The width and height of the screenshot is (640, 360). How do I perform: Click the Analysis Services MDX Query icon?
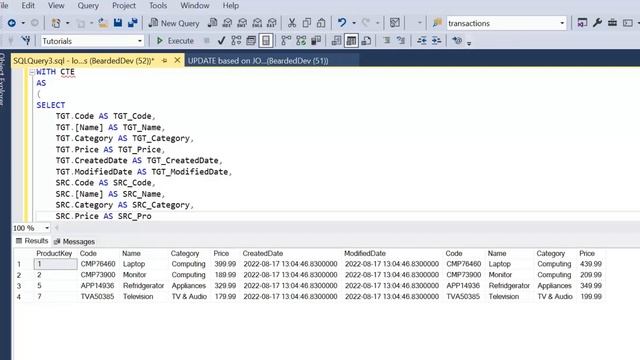pos(227,23)
